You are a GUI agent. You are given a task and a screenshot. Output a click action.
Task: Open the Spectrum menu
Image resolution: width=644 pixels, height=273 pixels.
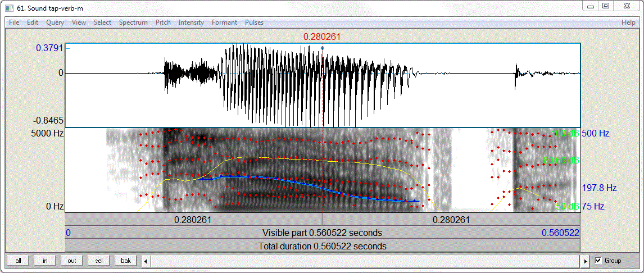133,22
